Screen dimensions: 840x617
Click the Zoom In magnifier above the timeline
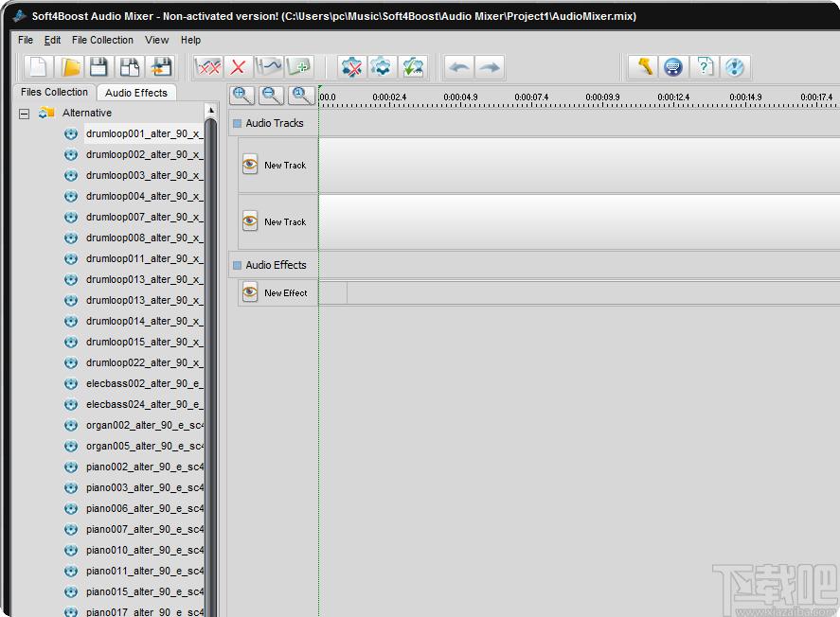(242, 95)
